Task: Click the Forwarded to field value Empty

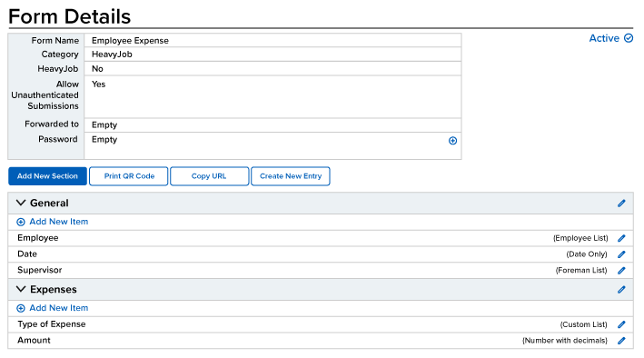Action: point(104,125)
